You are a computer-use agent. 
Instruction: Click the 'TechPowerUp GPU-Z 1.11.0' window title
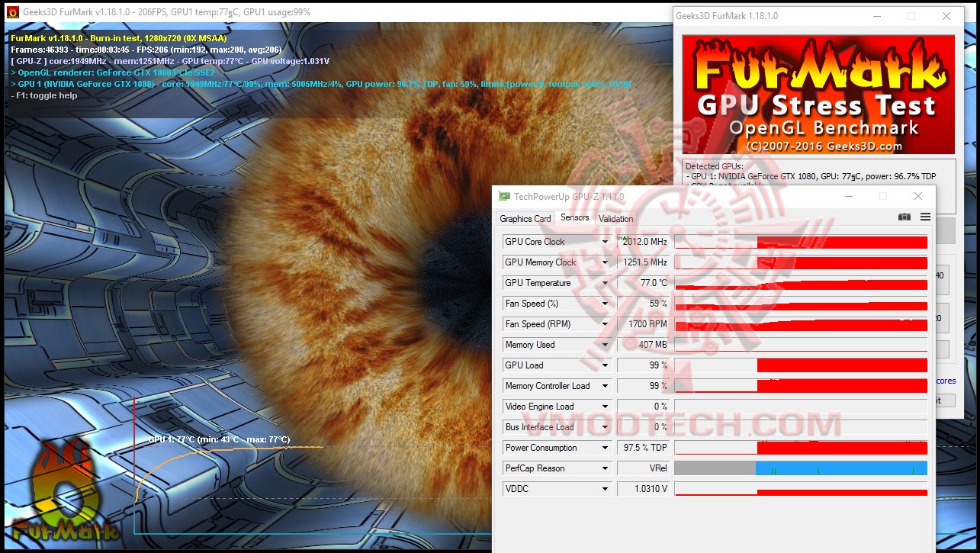click(569, 197)
